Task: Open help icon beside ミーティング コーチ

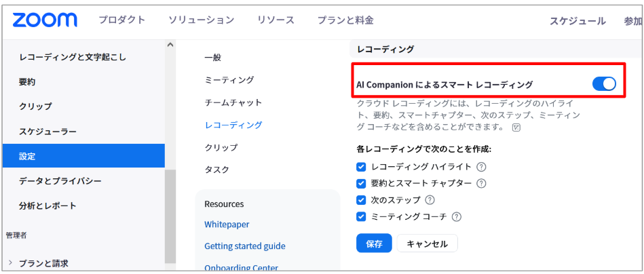Action: [x=456, y=217]
